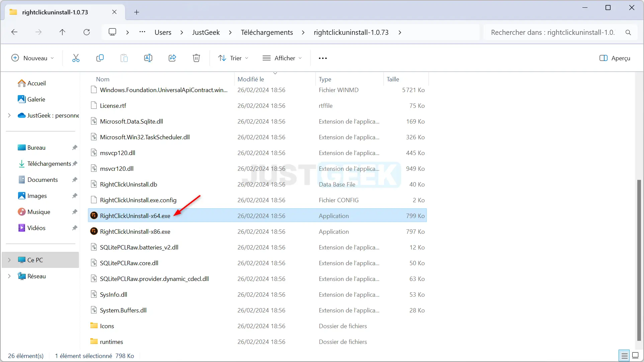Click Users in the breadcrumb path
The width and height of the screenshot is (644, 362).
coord(163,32)
